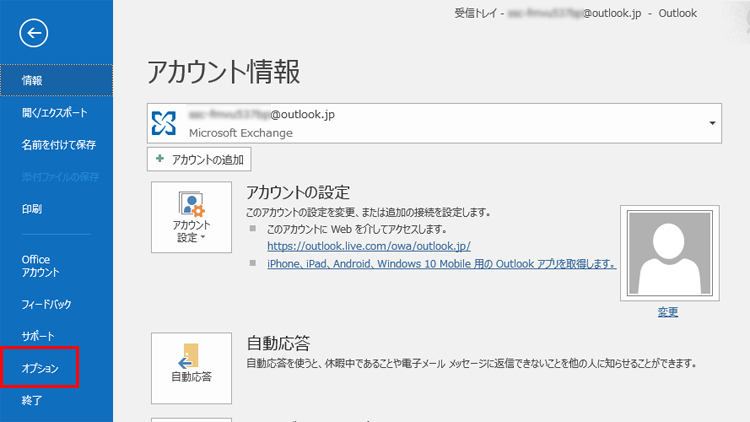Select the 情報 menu item
The width and height of the screenshot is (750, 422).
pyautogui.click(x=56, y=80)
